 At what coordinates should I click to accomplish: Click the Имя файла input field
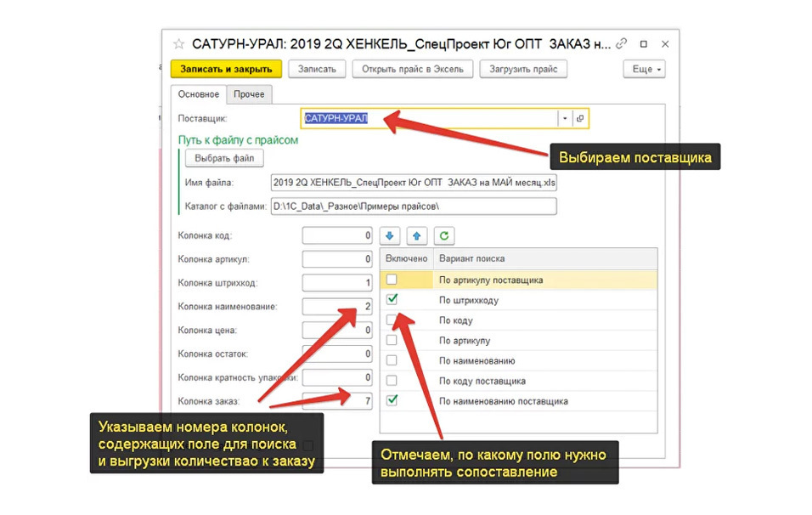click(x=414, y=183)
